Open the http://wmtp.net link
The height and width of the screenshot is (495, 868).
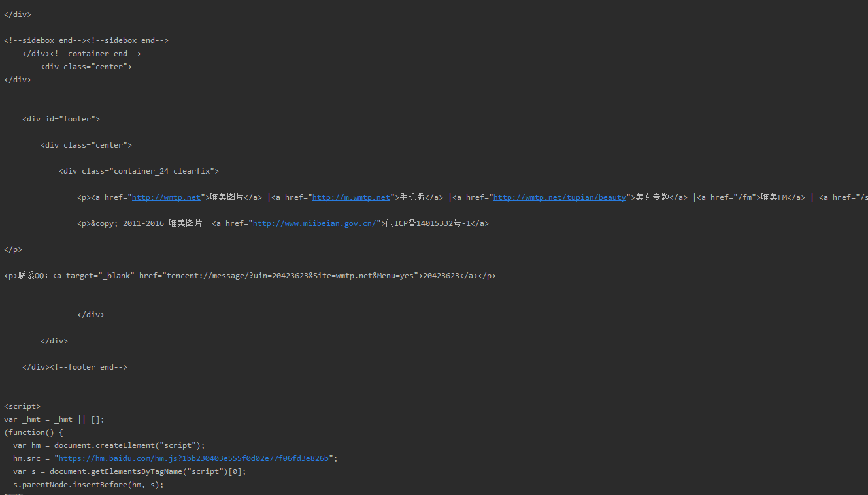[x=166, y=197]
